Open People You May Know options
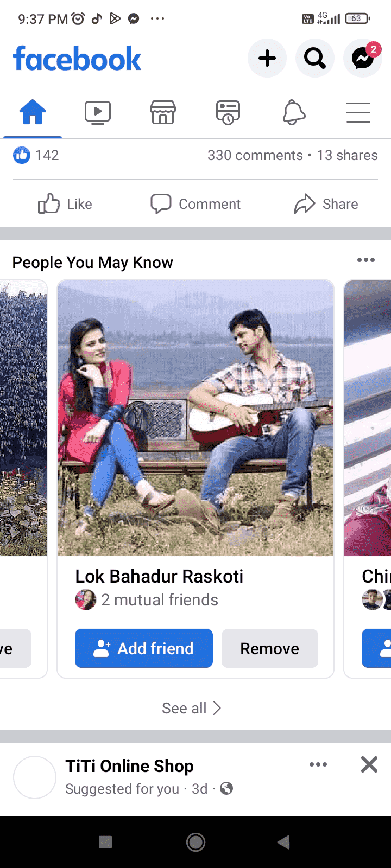391x868 pixels. pos(366,260)
